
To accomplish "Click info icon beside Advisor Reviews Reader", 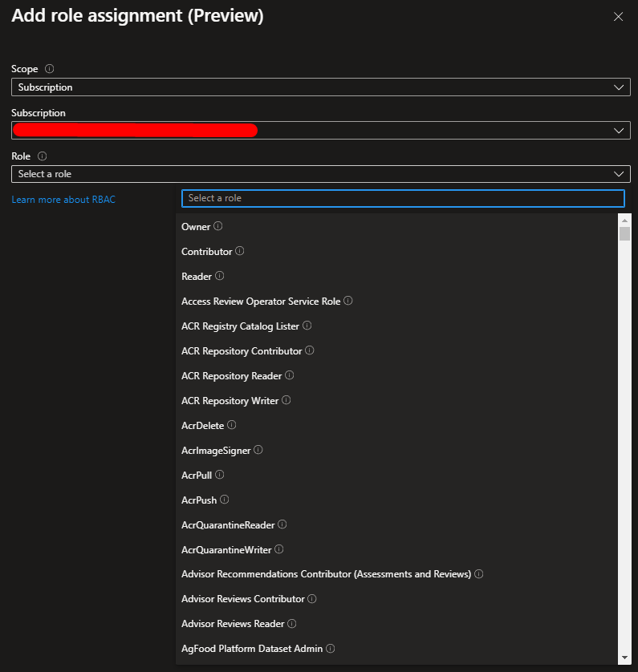I will tap(292, 624).
